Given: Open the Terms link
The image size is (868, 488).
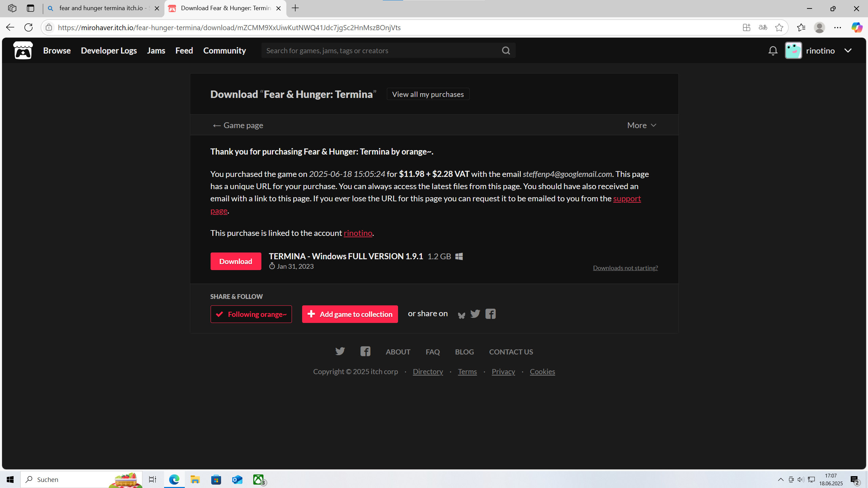Looking at the screenshot, I should coord(467,371).
